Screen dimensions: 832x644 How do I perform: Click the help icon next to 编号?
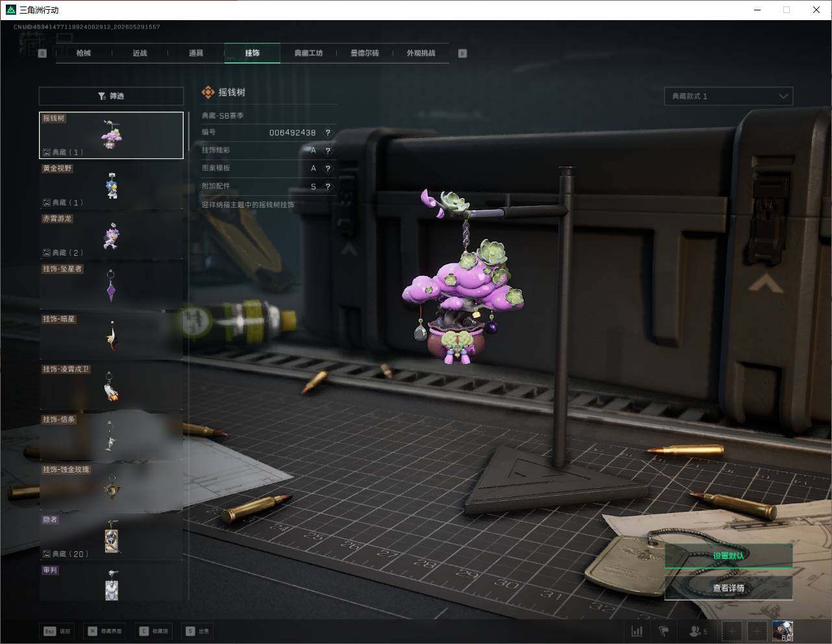pyautogui.click(x=328, y=132)
